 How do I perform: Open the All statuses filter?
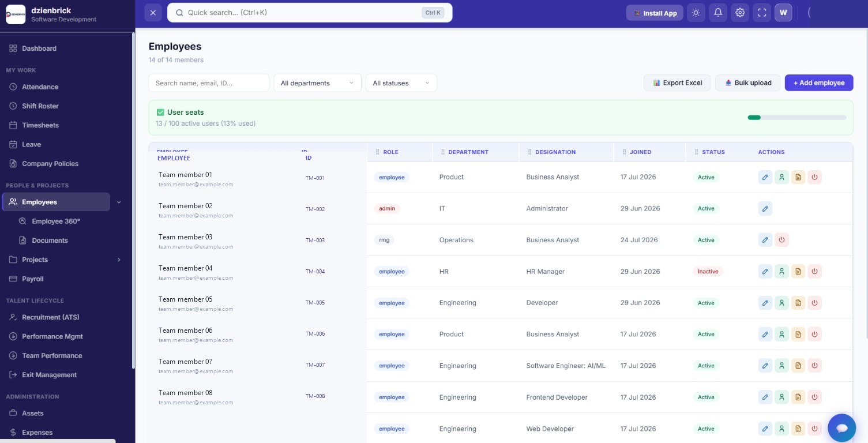[401, 83]
